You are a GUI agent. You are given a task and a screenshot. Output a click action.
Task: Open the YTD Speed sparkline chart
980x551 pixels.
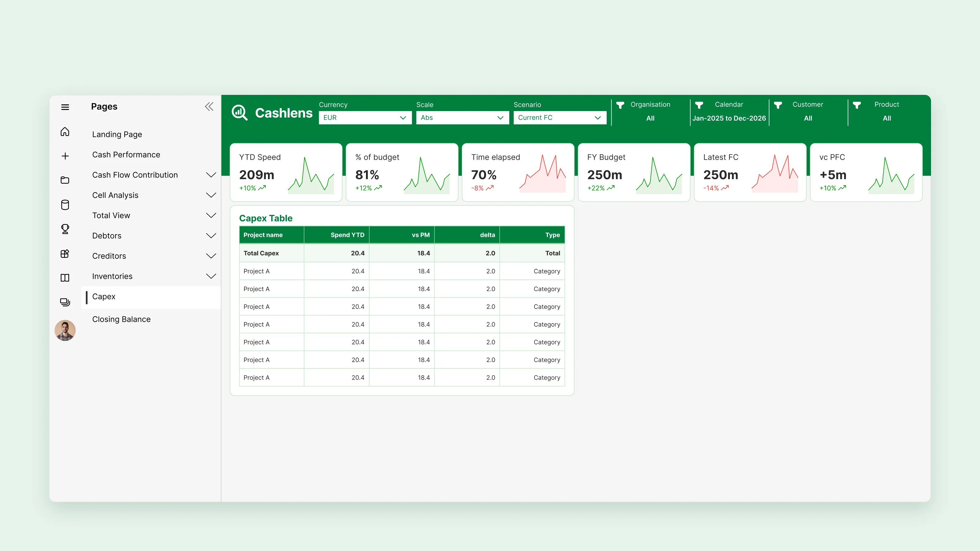point(311,175)
